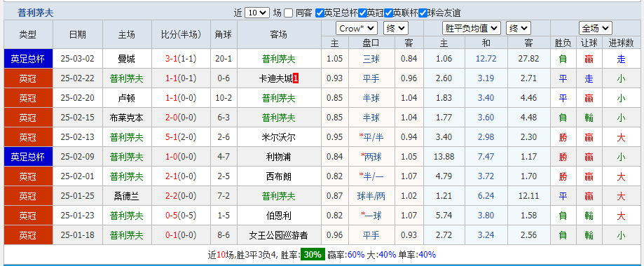Click the 60% 赢率 value in summary
This screenshot has height=266, width=644.
point(356,255)
